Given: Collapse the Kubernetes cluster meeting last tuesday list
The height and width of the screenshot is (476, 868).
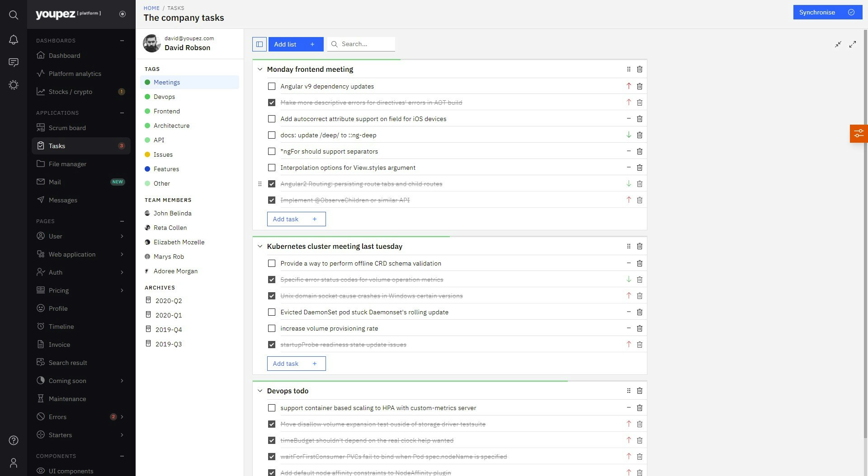Looking at the screenshot, I should click(260, 246).
